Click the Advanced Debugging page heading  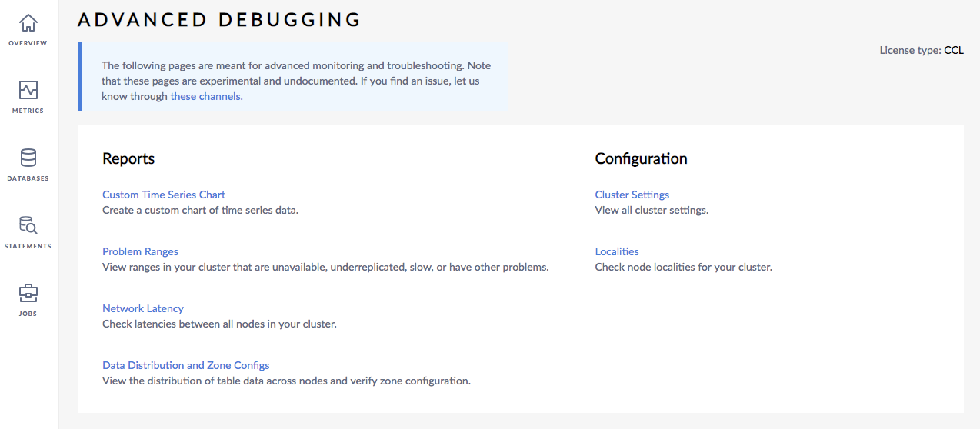(x=219, y=20)
